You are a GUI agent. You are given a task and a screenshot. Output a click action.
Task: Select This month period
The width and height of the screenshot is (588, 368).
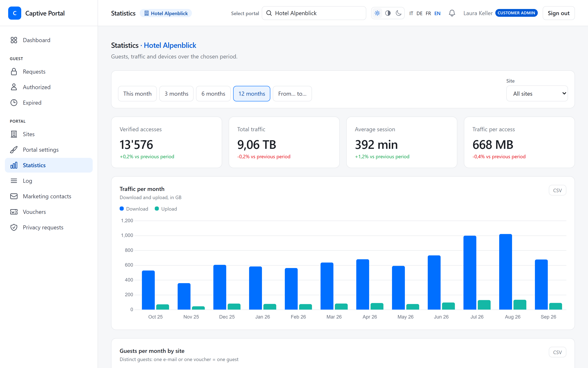point(137,94)
